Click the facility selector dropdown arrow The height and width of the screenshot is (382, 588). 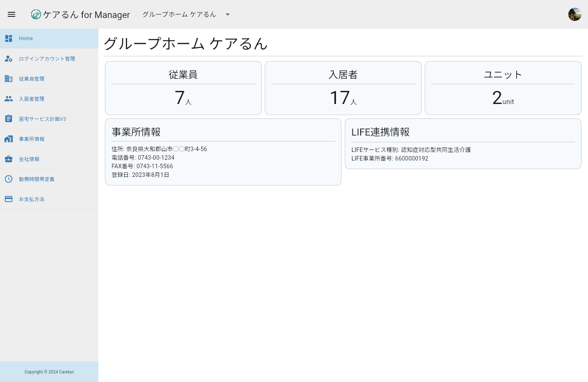pyautogui.click(x=227, y=14)
